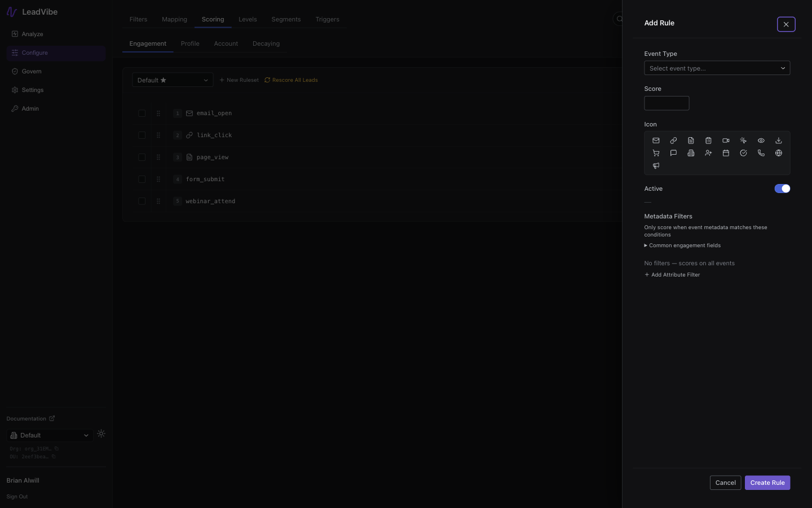Click the Rescore All Leads button

tap(291, 80)
